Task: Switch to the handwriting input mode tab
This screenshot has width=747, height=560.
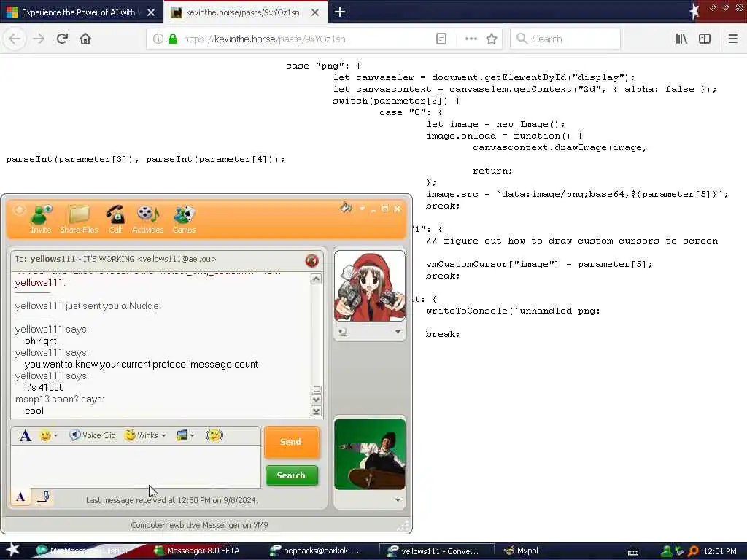Action: point(43,497)
